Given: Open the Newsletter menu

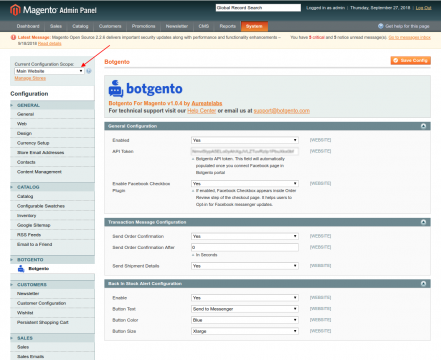Looking at the screenshot, I should pyautogui.click(x=177, y=26).
